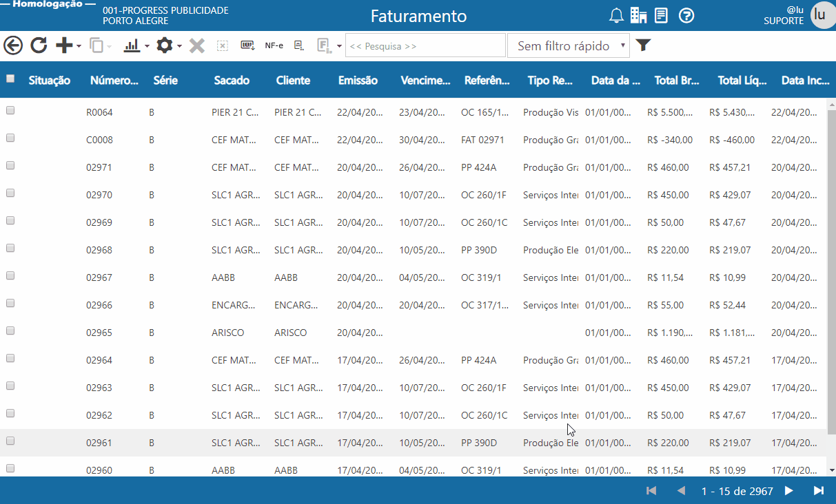Click the dashed-box cancel icon
This screenshot has width=836, height=504.
point(222,45)
